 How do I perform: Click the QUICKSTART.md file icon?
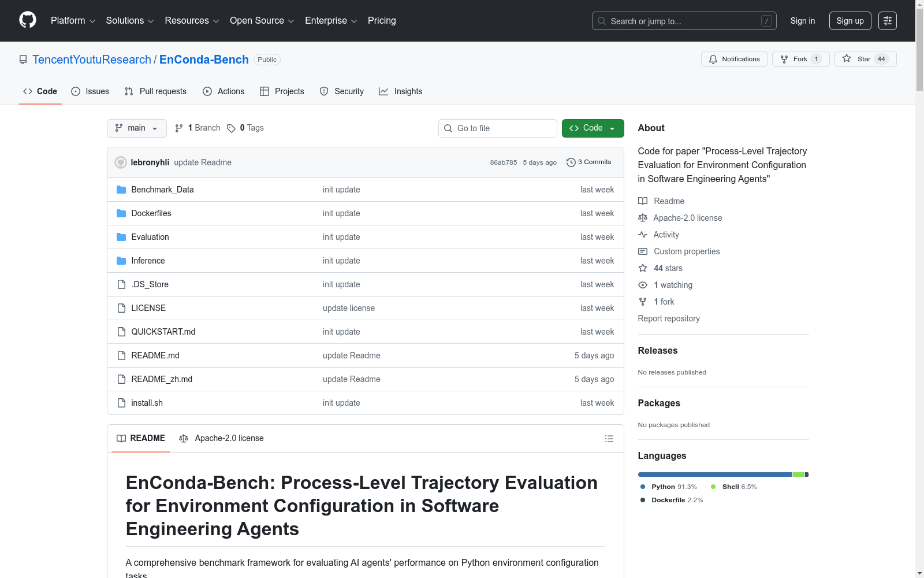[x=121, y=332]
